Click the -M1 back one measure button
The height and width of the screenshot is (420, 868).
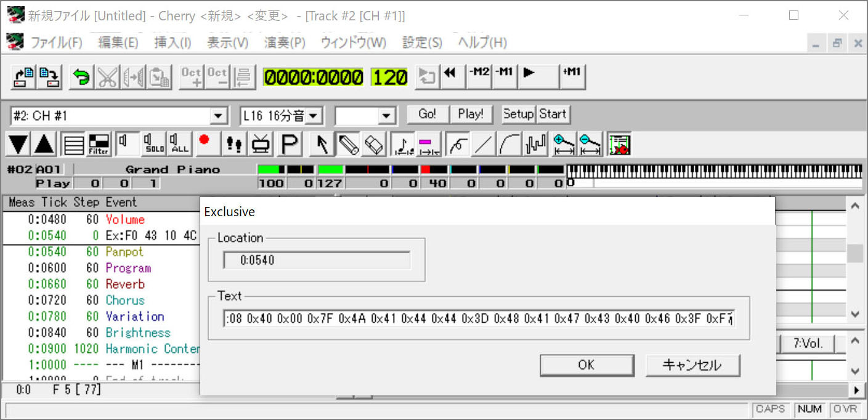(505, 76)
